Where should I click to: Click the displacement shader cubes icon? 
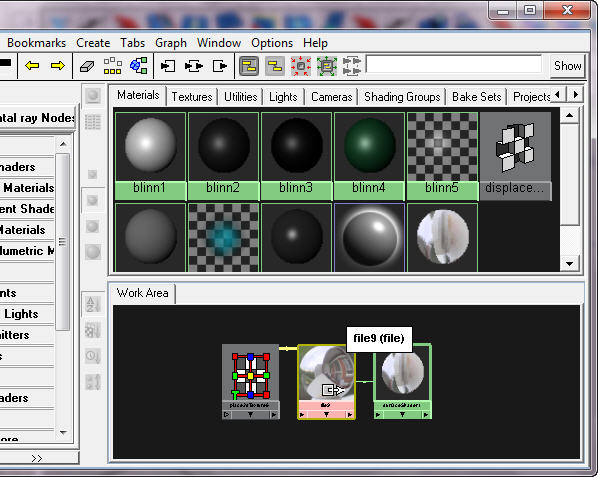coord(515,147)
